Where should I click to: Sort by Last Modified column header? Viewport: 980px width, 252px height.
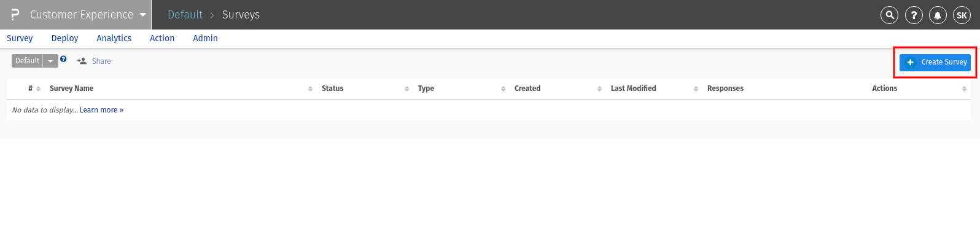633,89
